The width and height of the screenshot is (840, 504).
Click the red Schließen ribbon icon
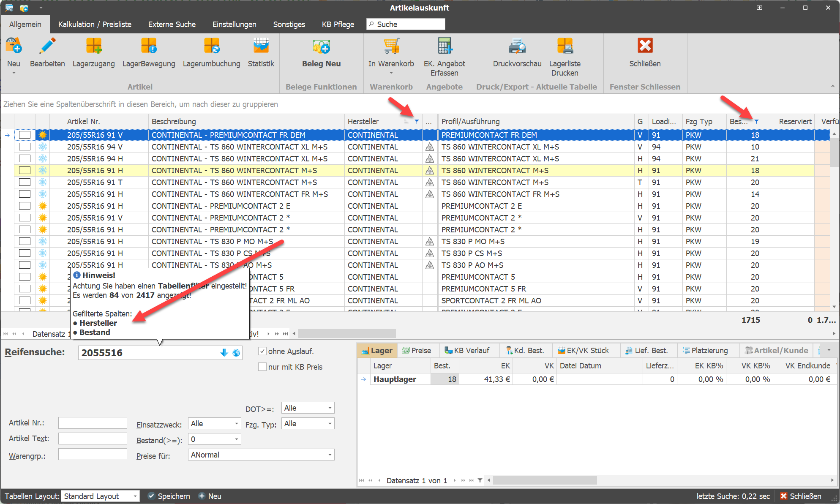(645, 46)
